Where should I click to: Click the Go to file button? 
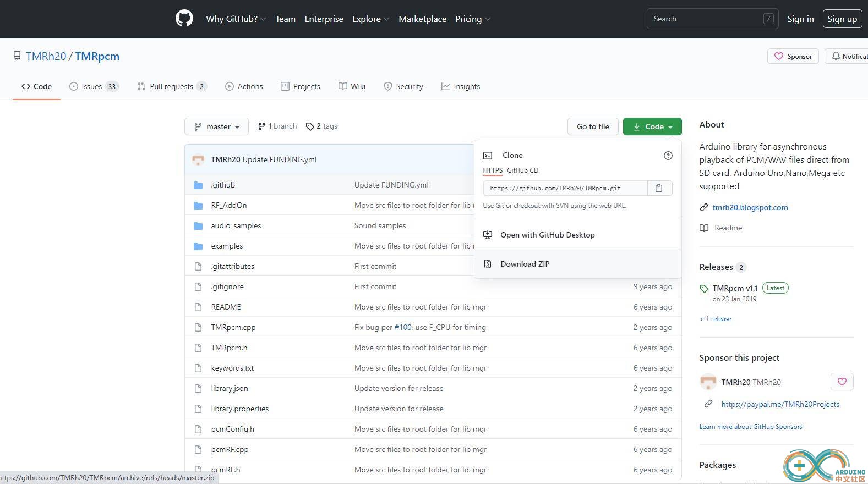click(593, 126)
